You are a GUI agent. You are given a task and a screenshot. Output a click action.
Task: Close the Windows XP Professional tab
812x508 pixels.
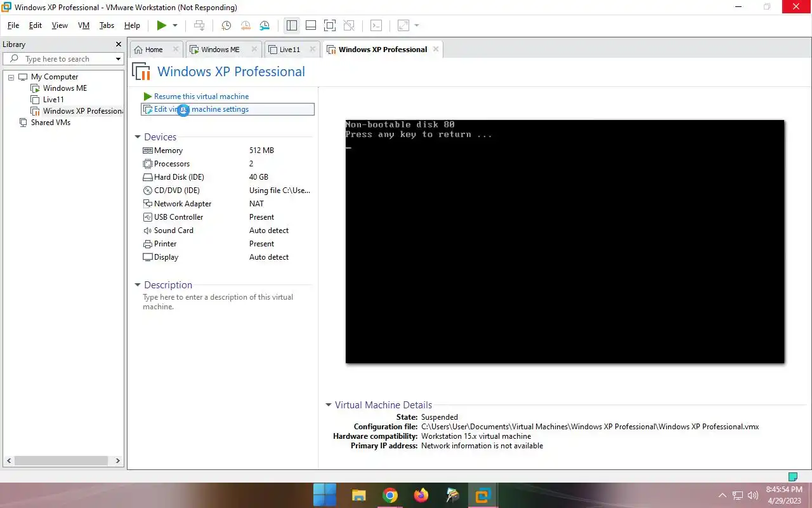click(435, 49)
